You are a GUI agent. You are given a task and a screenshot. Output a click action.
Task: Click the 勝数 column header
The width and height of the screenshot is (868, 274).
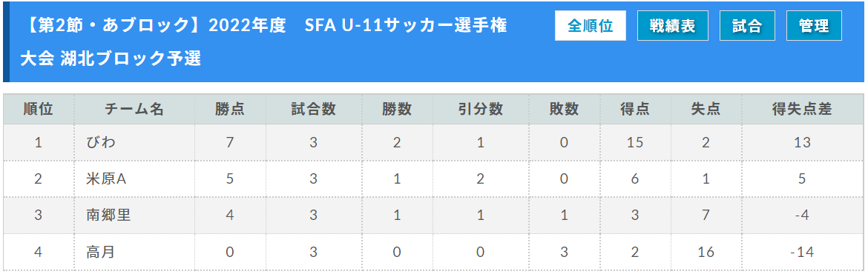(396, 110)
